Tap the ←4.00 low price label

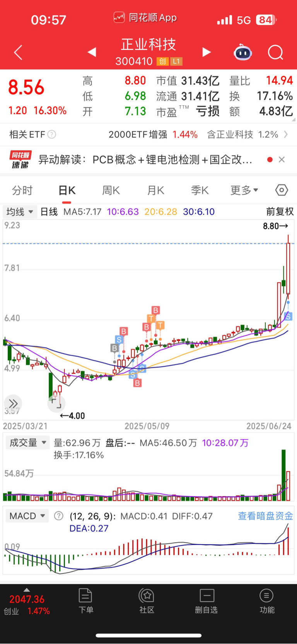(72, 416)
